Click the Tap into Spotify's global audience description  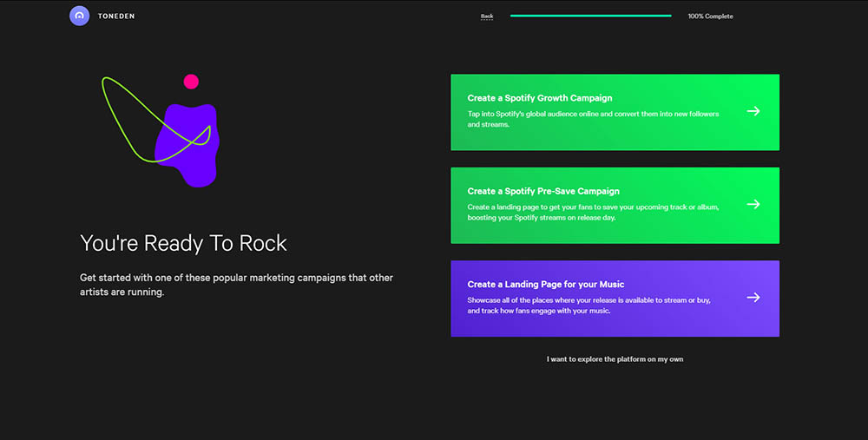(x=593, y=119)
